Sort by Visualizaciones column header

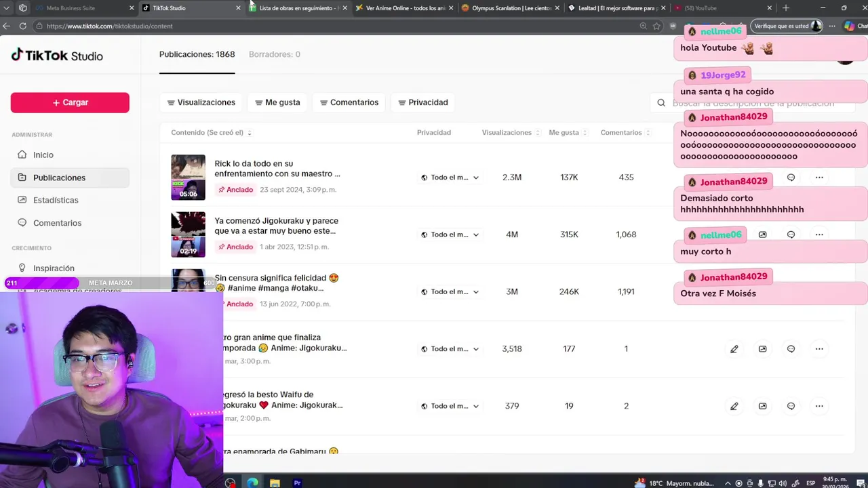pyautogui.click(x=511, y=133)
